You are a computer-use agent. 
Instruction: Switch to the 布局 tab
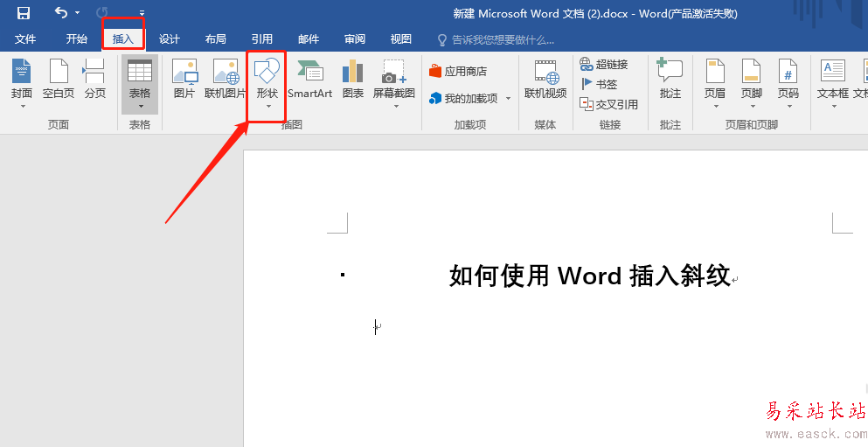215,38
